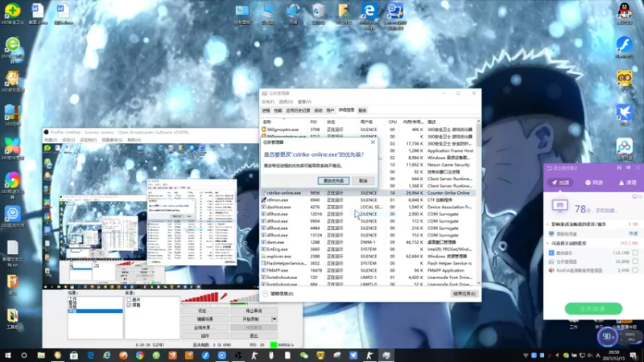Confirm with 更改优先级 button
Screen dimensions: 644x362
click(x=333, y=180)
